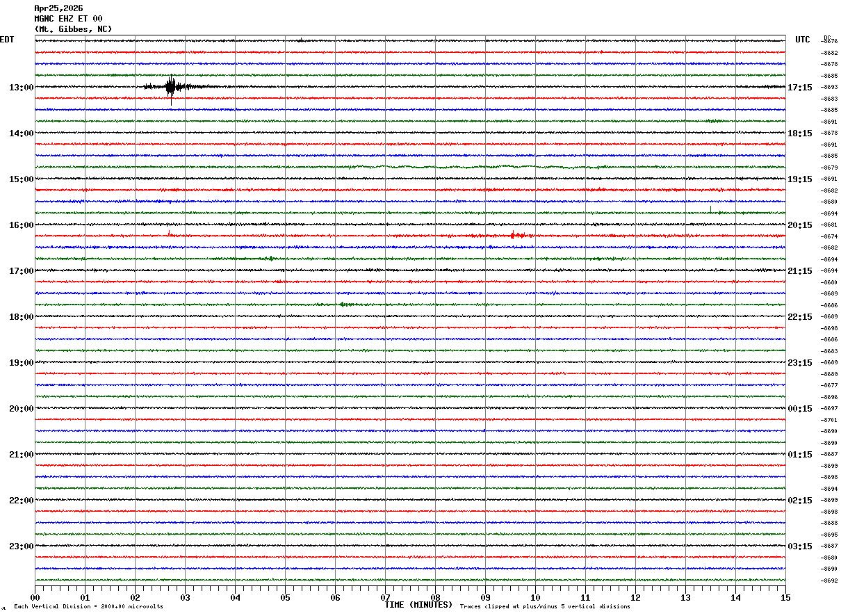
Task: Click the red spike near minute 9.5
Action: pyautogui.click(x=513, y=236)
